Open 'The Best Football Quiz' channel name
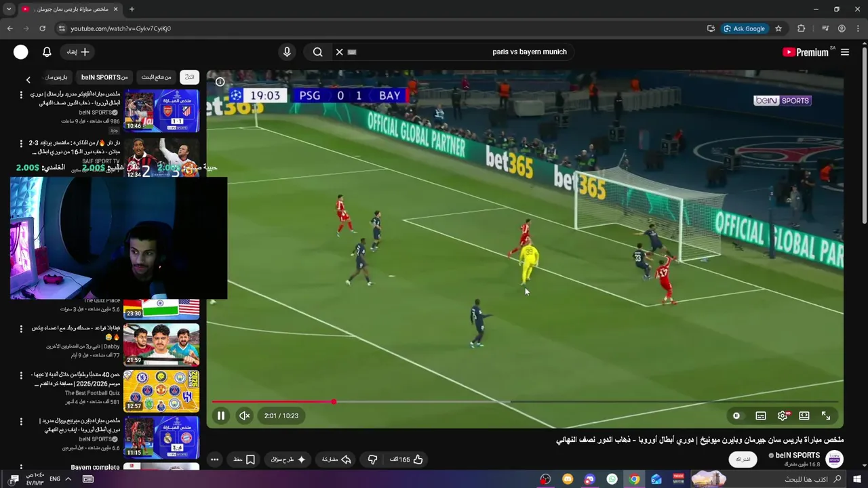 tap(92, 393)
